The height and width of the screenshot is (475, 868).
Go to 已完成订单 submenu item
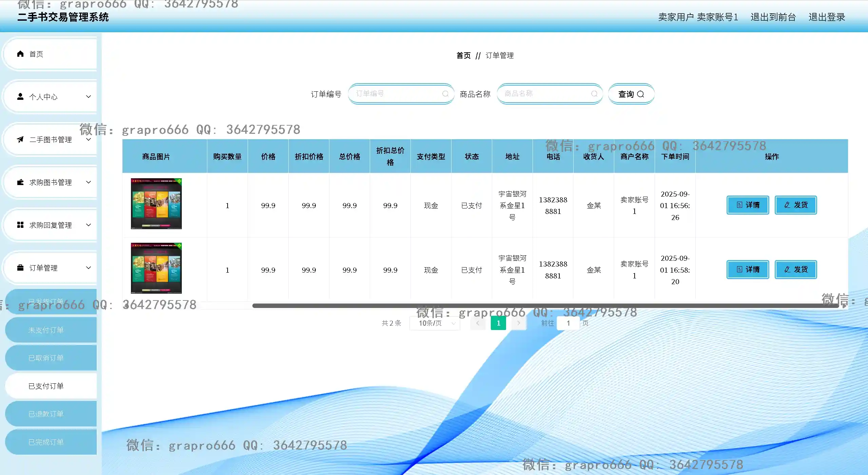(46, 442)
